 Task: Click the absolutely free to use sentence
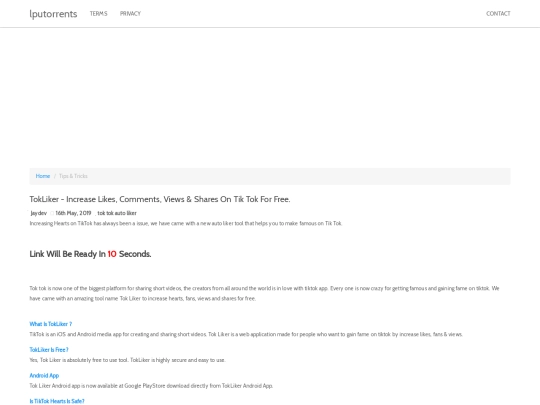pyautogui.click(x=127, y=360)
